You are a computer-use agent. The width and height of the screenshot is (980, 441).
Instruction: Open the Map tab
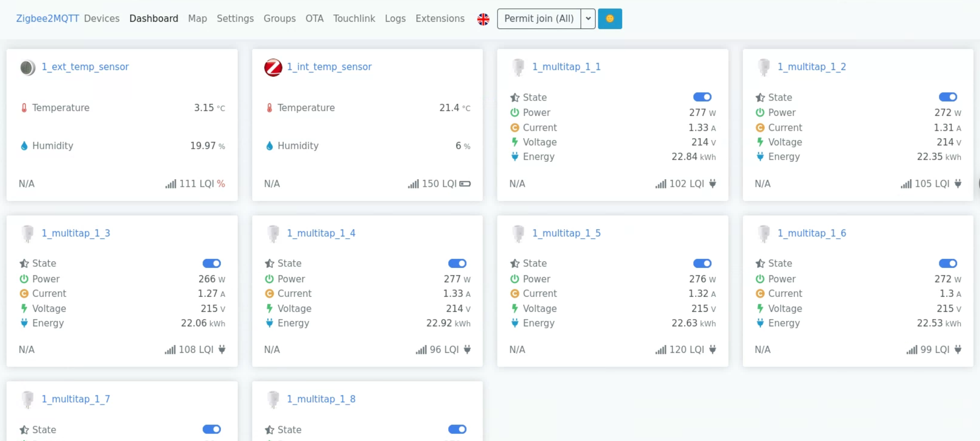click(x=198, y=19)
